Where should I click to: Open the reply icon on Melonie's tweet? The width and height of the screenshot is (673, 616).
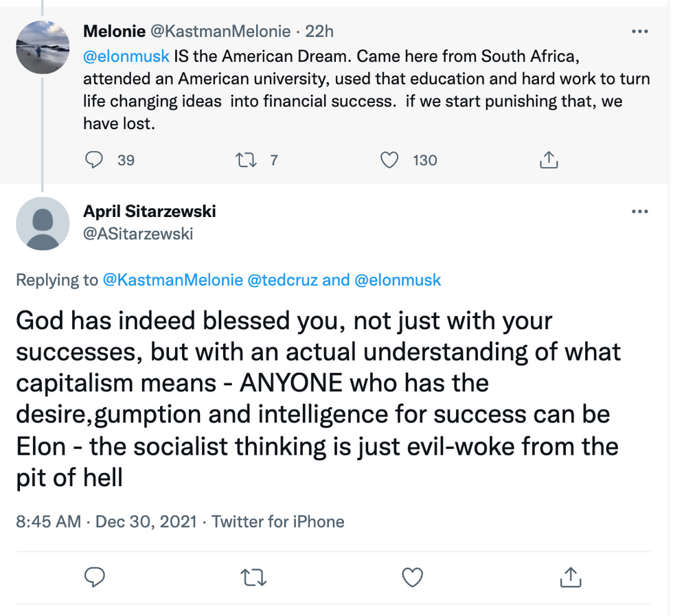pos(93,159)
